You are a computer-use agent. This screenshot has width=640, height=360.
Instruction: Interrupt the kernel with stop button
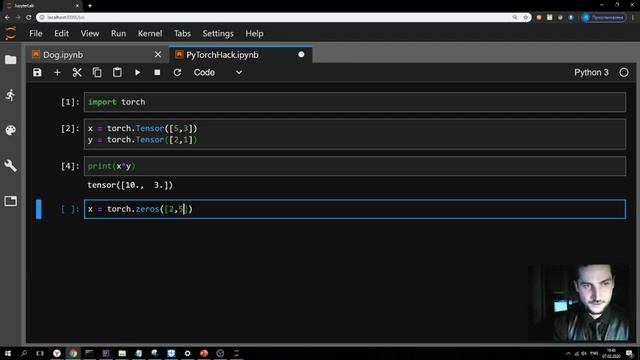coord(157,73)
